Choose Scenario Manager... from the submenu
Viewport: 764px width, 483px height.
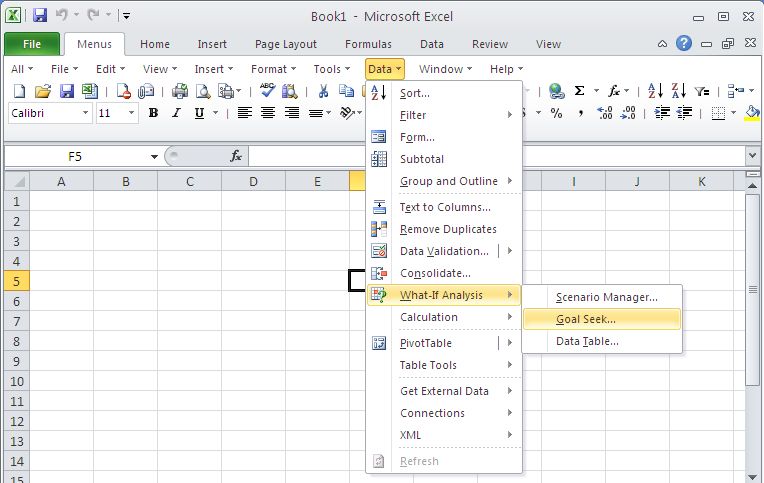pos(602,297)
